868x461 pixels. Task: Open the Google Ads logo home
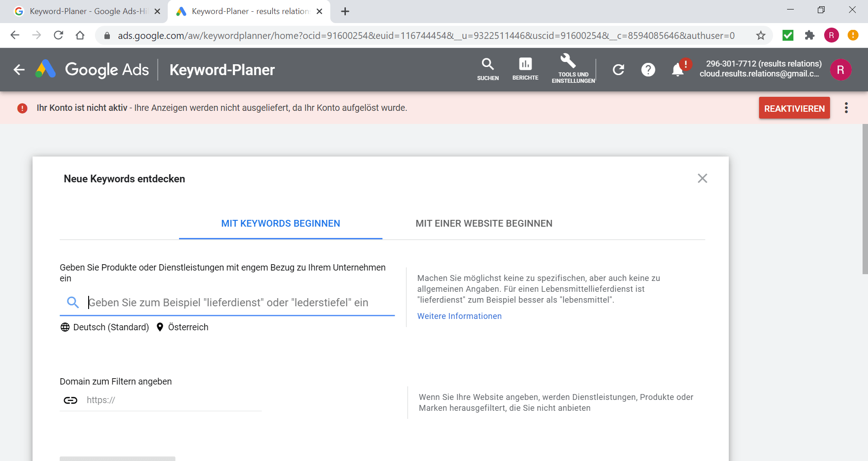(92, 70)
